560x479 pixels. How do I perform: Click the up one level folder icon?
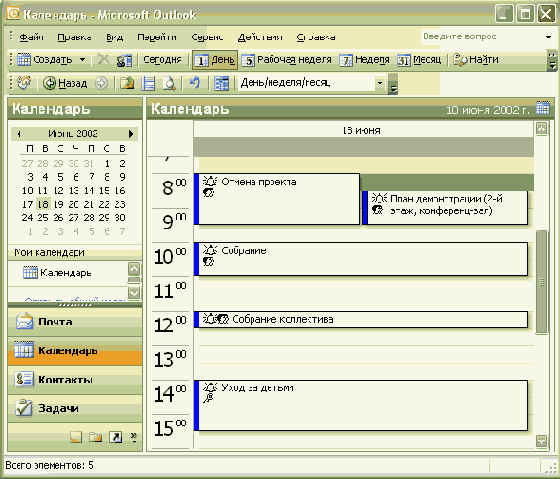point(127,83)
